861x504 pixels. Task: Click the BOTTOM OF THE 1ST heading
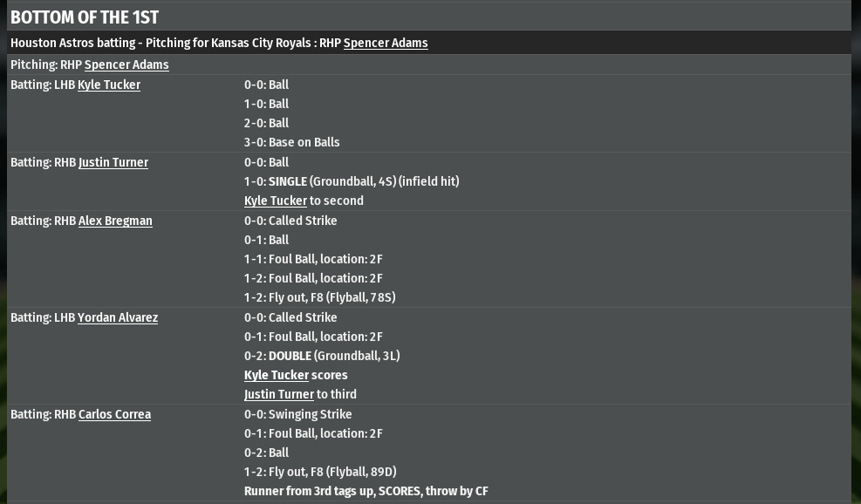[85, 17]
